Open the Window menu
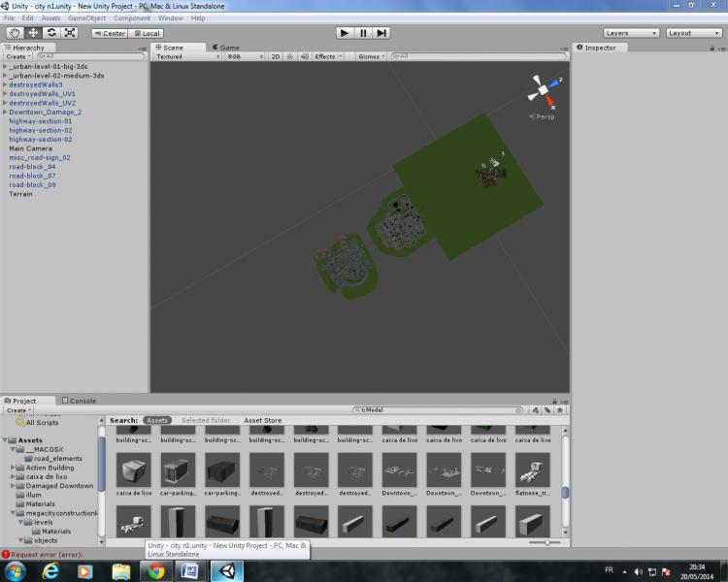This screenshot has width=728, height=582. click(171, 18)
